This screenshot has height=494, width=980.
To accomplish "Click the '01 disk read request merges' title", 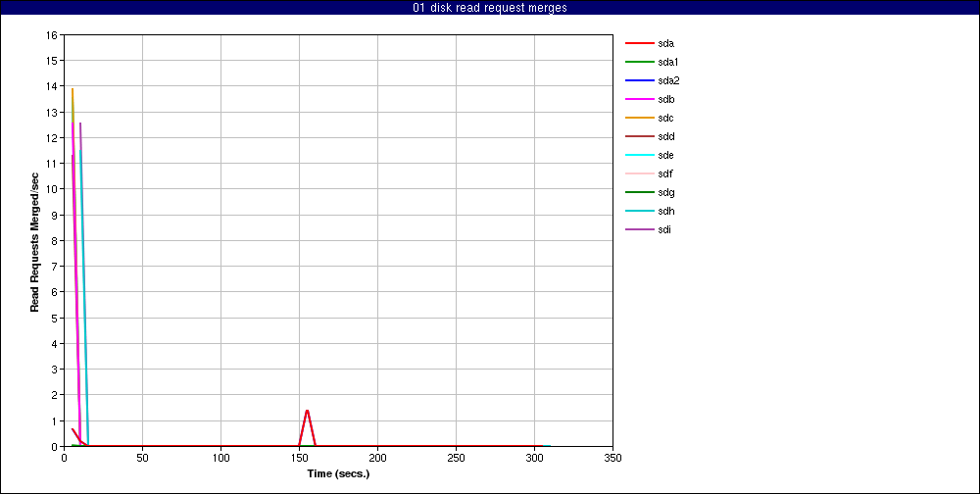I will click(x=489, y=8).
